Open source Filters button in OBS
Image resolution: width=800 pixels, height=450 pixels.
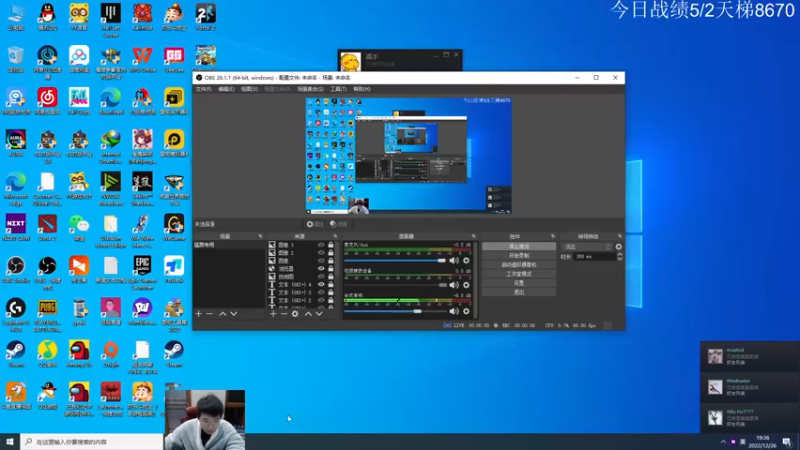tap(339, 224)
